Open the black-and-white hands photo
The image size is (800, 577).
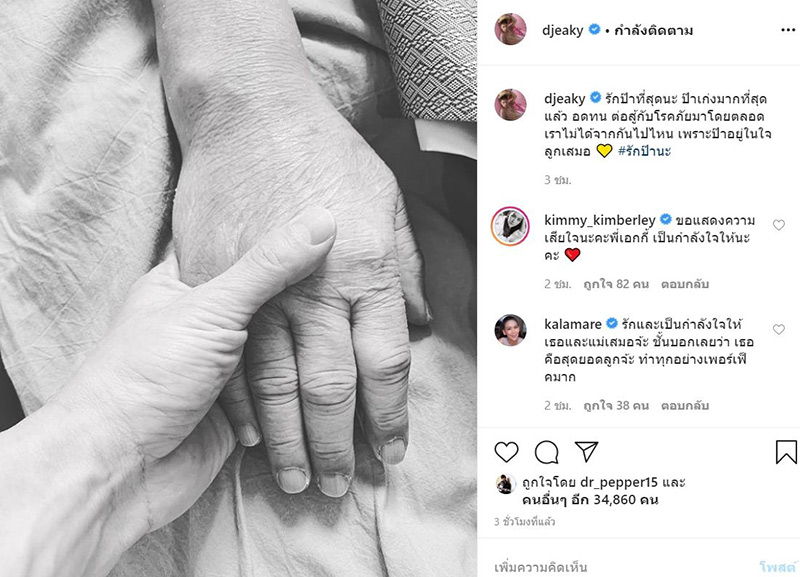[x=238, y=288]
